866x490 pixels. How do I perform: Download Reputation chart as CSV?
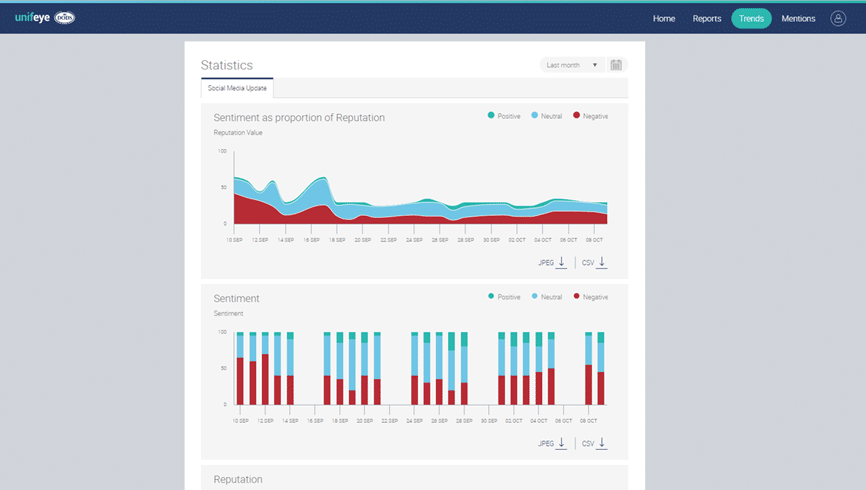(x=595, y=263)
